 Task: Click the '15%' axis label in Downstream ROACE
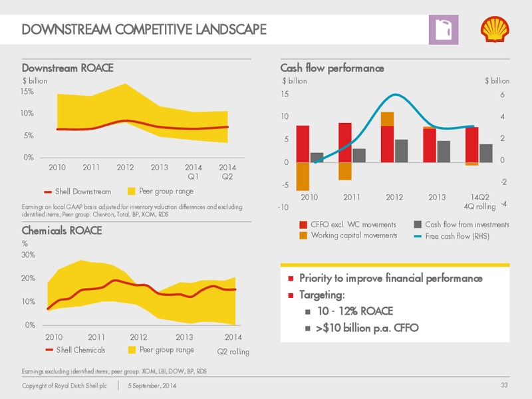click(27, 92)
